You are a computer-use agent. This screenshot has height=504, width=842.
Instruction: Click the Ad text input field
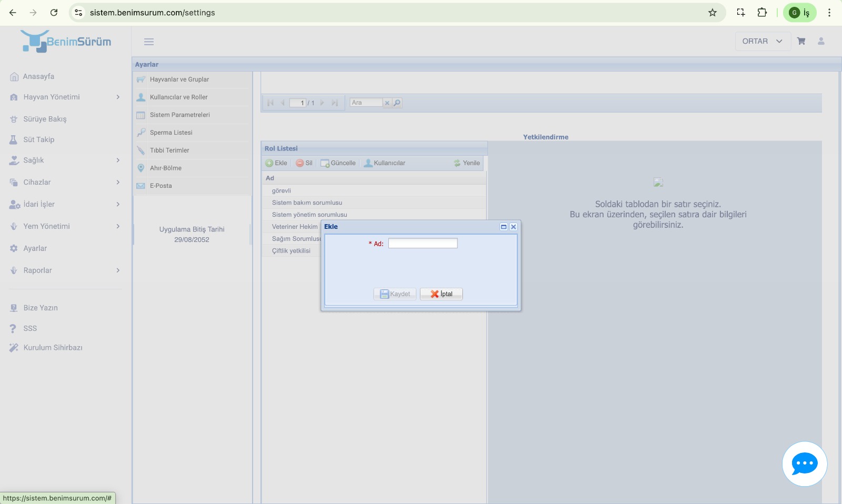pos(423,243)
